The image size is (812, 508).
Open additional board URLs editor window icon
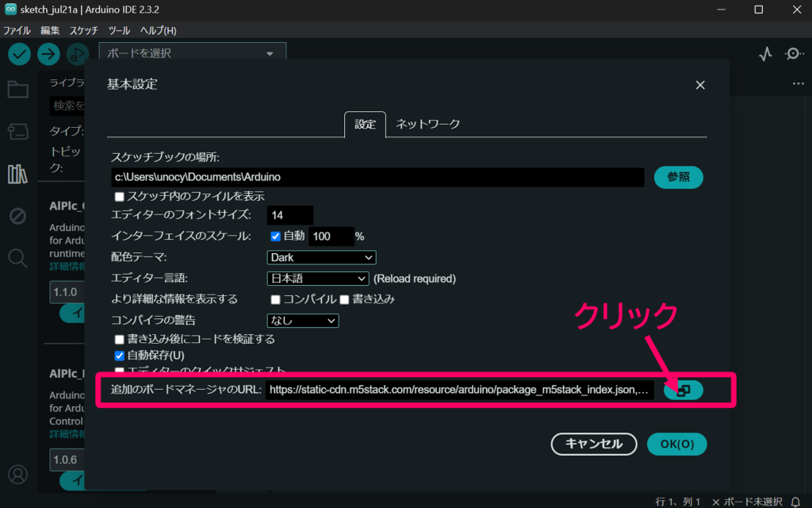tap(683, 390)
